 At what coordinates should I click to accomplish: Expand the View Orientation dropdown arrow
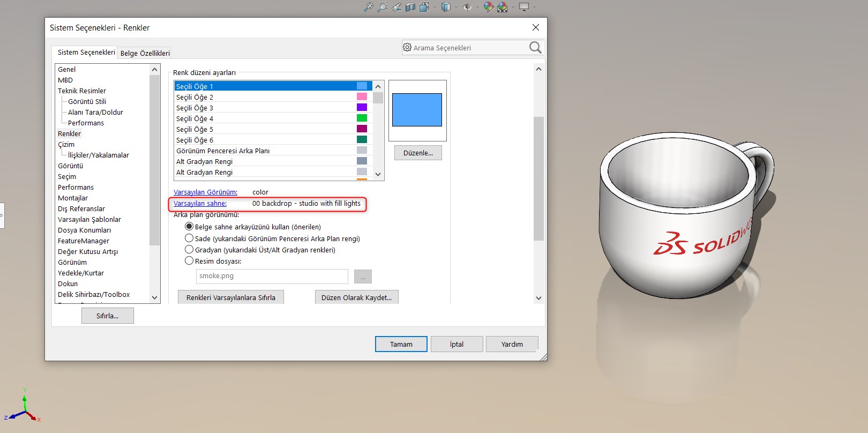434,7
